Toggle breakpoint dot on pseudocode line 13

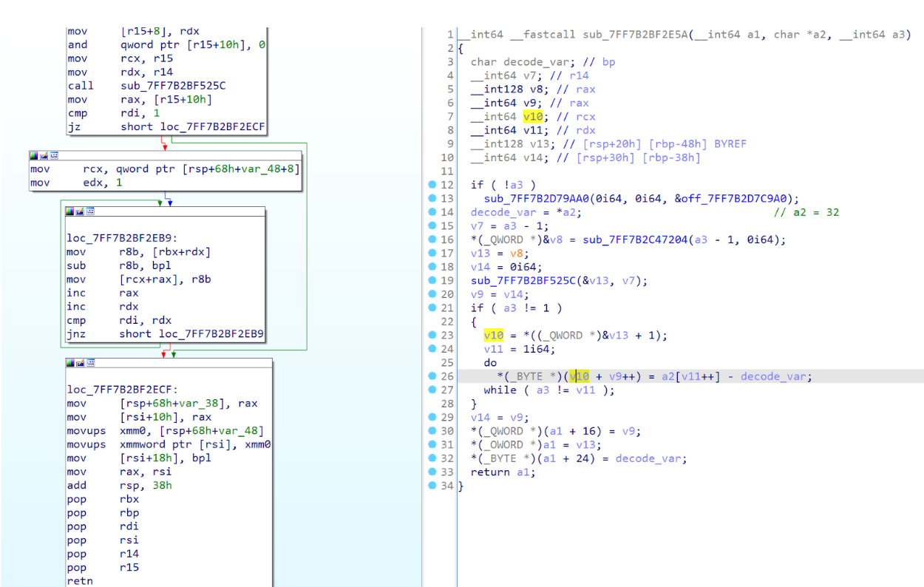pos(431,198)
